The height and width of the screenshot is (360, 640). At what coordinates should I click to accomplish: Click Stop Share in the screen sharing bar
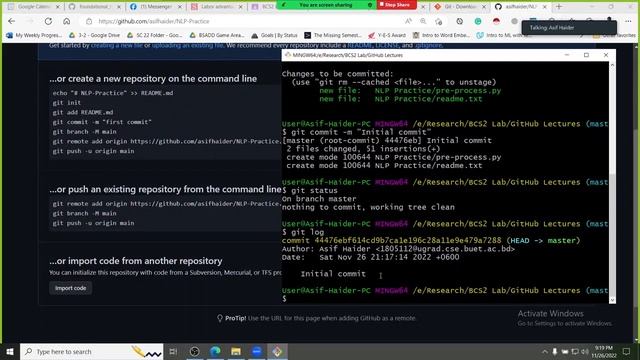tap(396, 5)
